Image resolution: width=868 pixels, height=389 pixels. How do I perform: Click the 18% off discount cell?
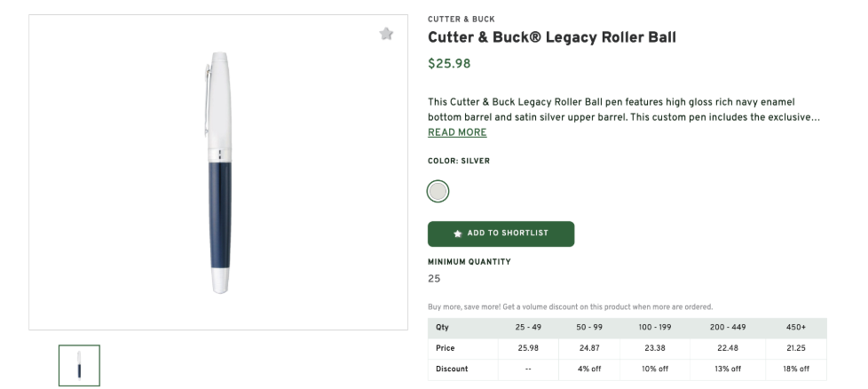click(795, 369)
